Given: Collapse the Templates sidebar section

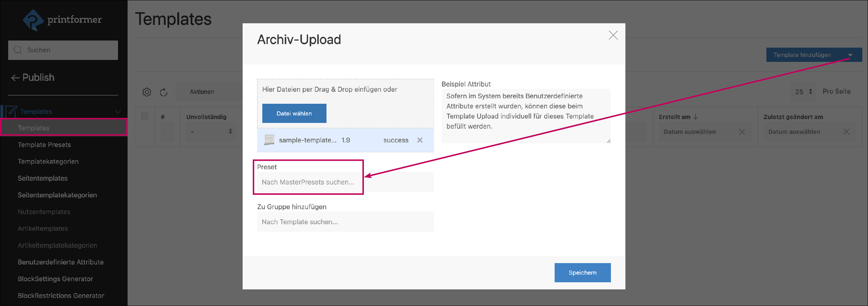Looking at the screenshot, I should point(118,112).
